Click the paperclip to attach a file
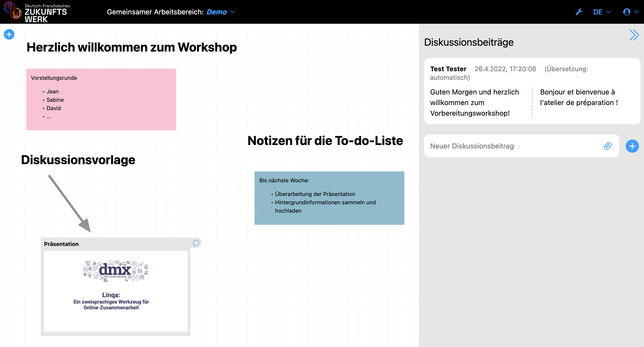 (x=608, y=146)
